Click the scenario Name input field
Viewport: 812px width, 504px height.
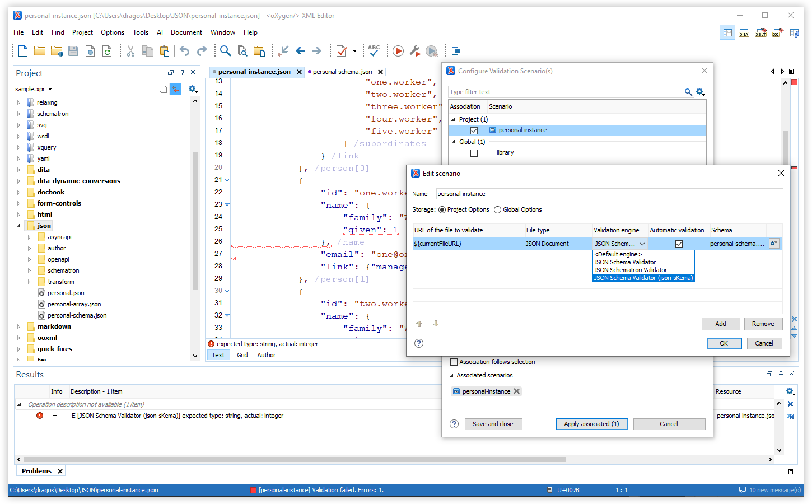(x=609, y=194)
